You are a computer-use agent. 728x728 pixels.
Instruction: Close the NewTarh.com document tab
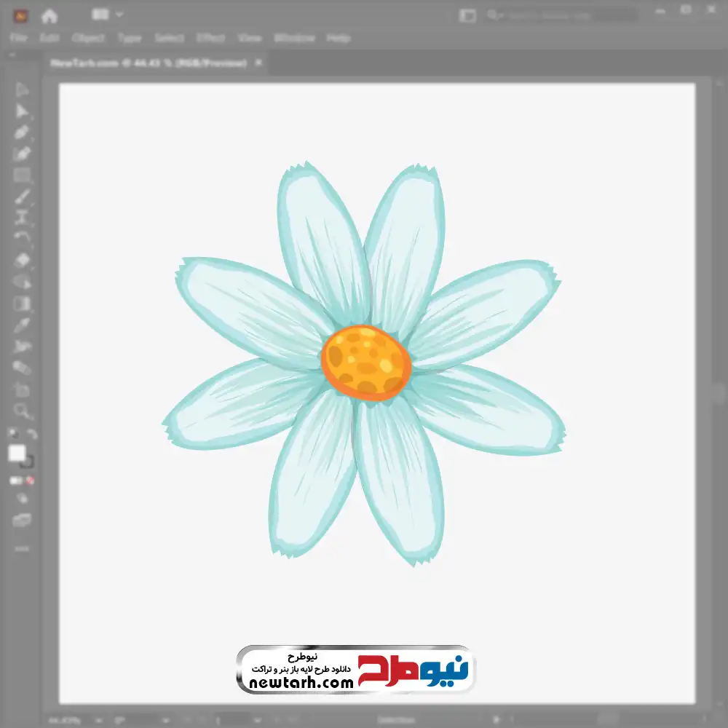point(258,63)
